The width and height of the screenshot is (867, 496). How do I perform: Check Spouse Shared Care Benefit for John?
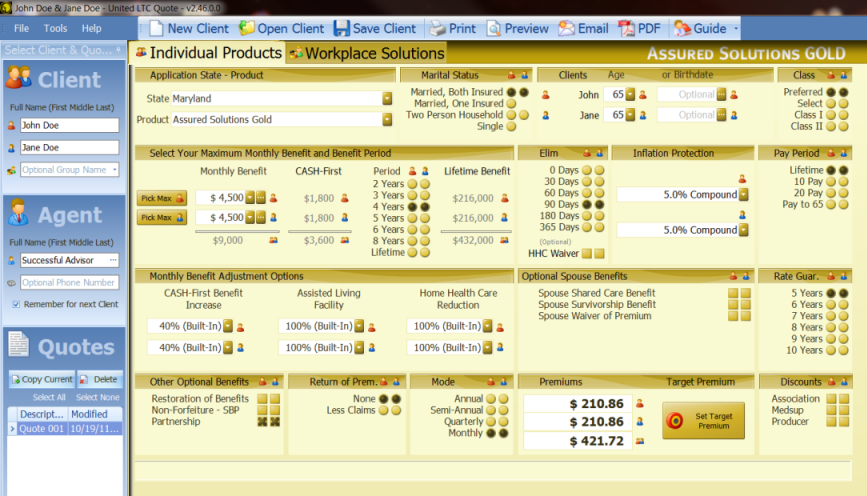[733, 293]
